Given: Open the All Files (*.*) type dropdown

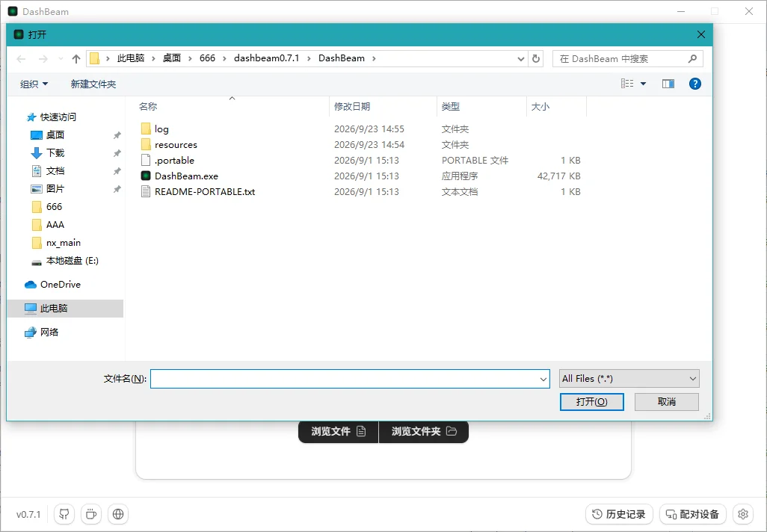Looking at the screenshot, I should pos(629,379).
